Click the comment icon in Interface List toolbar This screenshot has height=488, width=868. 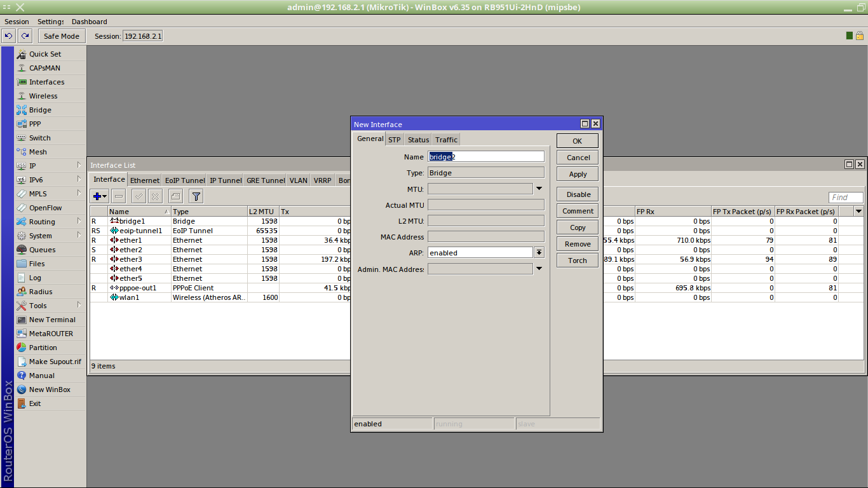(175, 196)
